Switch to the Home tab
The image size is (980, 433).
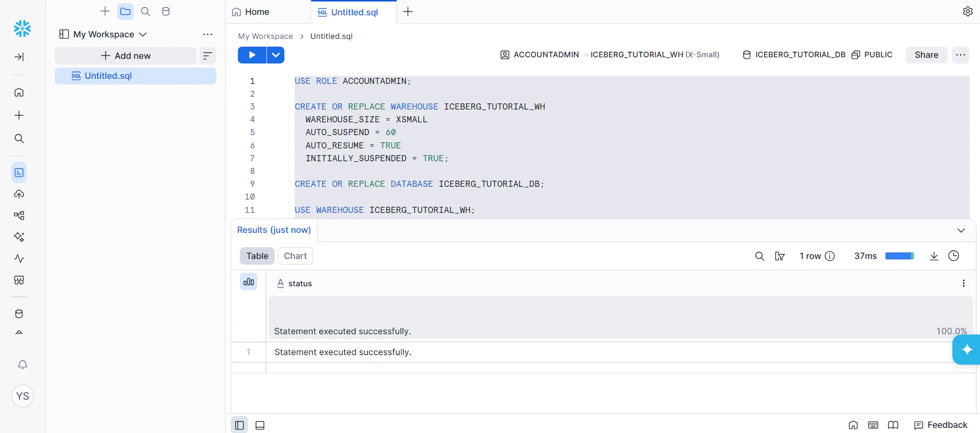tap(251, 12)
